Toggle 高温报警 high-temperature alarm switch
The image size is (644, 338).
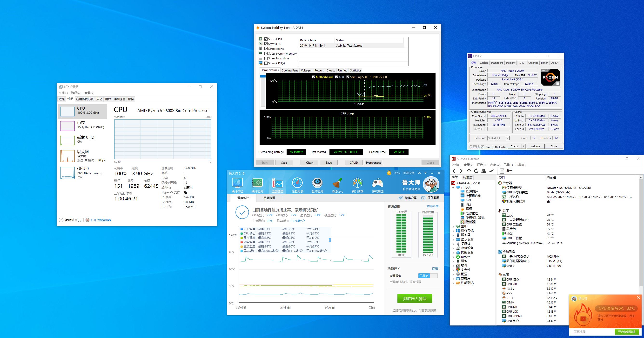pyautogui.click(x=428, y=276)
